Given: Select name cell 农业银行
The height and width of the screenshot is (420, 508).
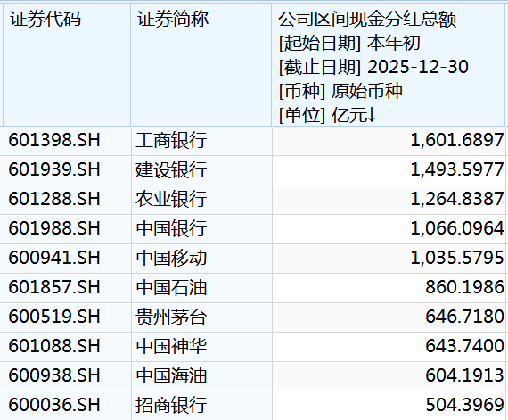Looking at the screenshot, I should coord(201,200).
